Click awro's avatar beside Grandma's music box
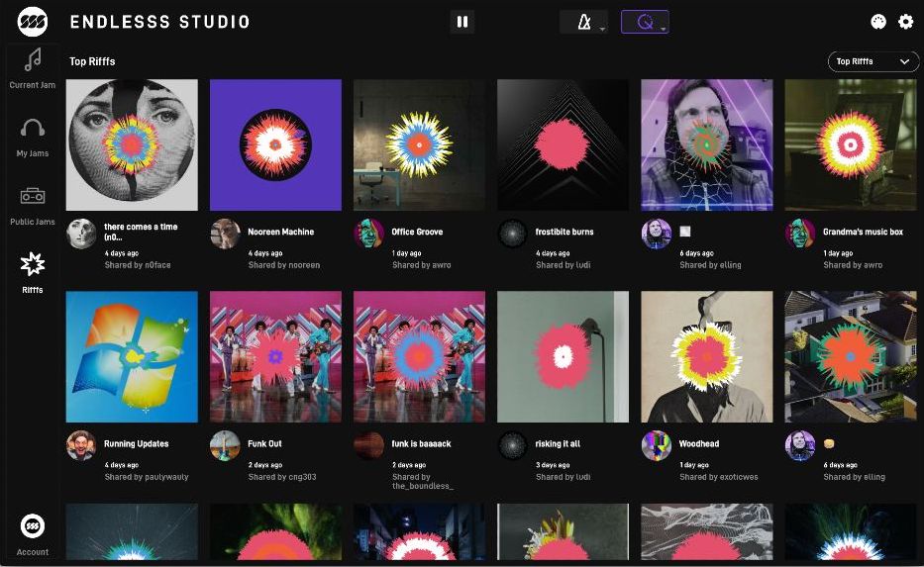 [800, 234]
